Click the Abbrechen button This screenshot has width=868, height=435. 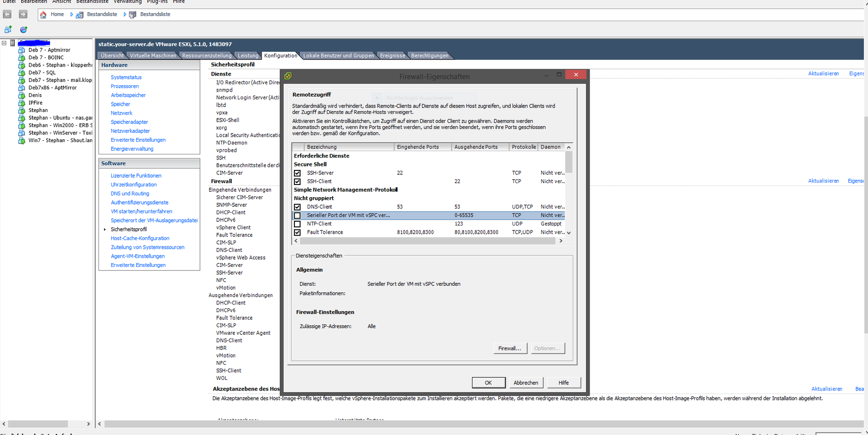tap(526, 383)
